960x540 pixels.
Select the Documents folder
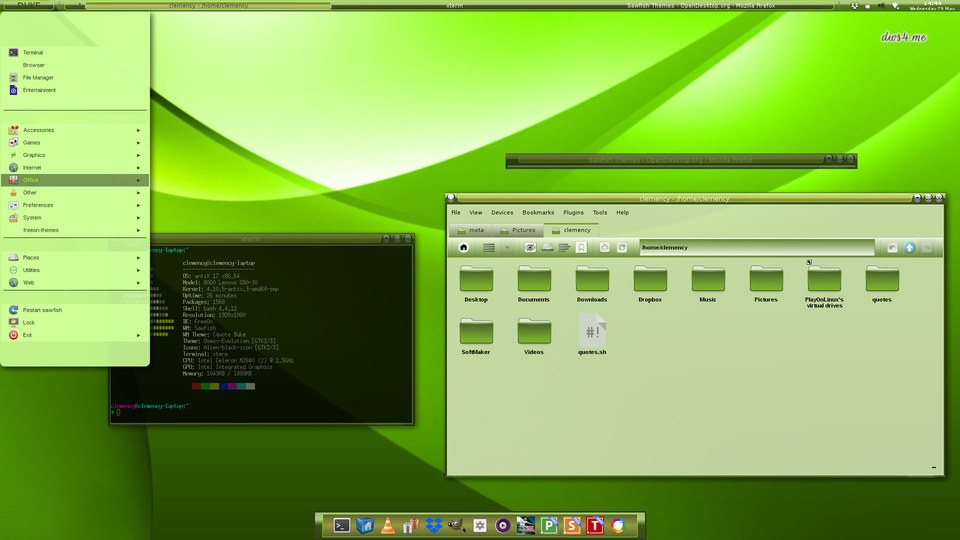coord(534,283)
